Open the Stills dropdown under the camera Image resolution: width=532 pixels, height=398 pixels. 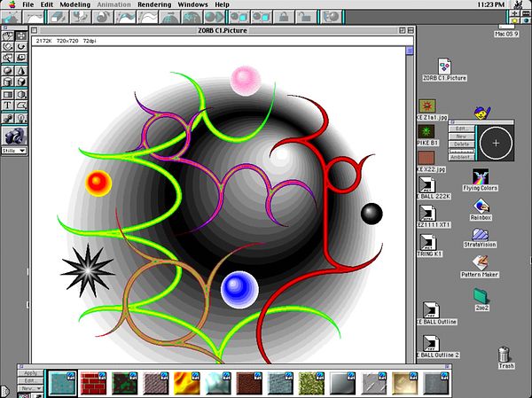pyautogui.click(x=13, y=151)
